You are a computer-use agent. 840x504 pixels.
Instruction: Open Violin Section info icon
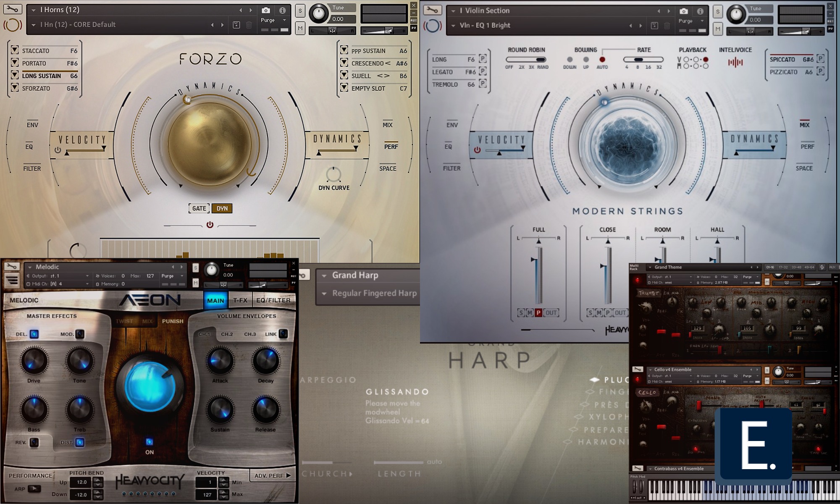pyautogui.click(x=700, y=11)
